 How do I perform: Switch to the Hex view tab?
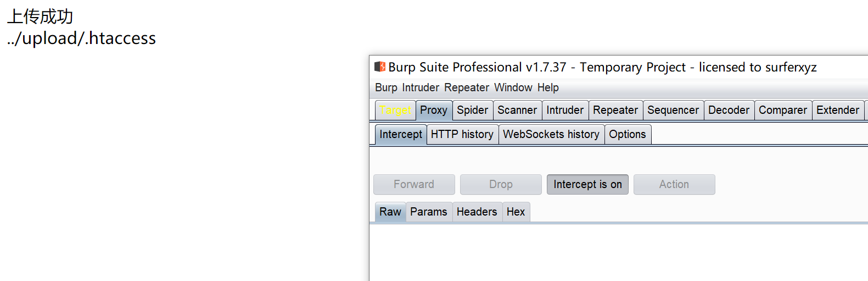click(516, 212)
